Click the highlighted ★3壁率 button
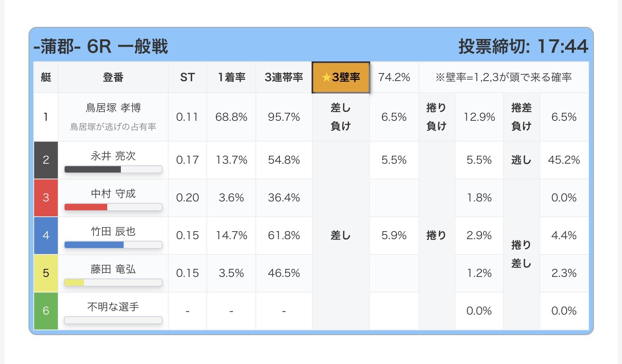622x364 pixels. [x=341, y=77]
